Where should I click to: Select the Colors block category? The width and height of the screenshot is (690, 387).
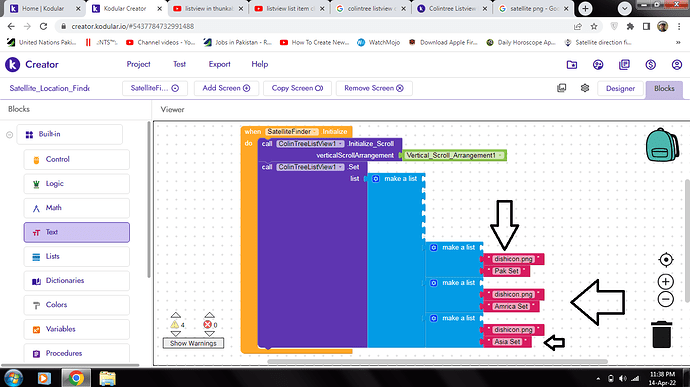point(77,305)
